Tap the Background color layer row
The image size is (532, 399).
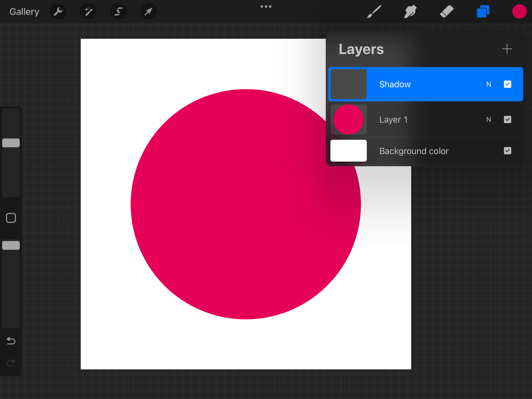coord(421,151)
